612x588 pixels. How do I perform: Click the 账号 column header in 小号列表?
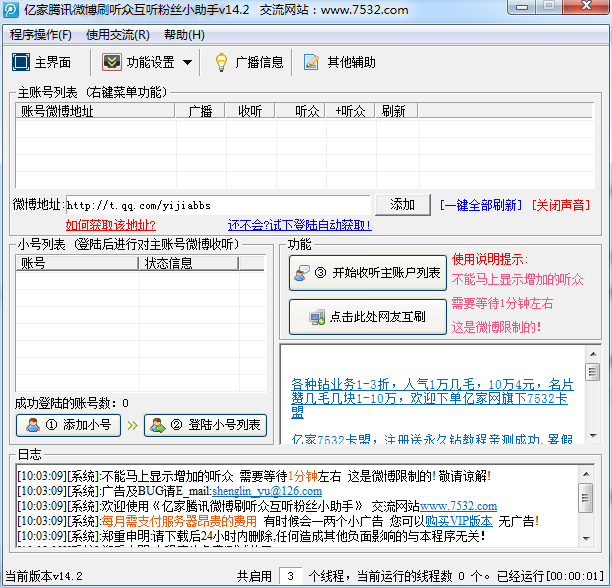(x=77, y=263)
